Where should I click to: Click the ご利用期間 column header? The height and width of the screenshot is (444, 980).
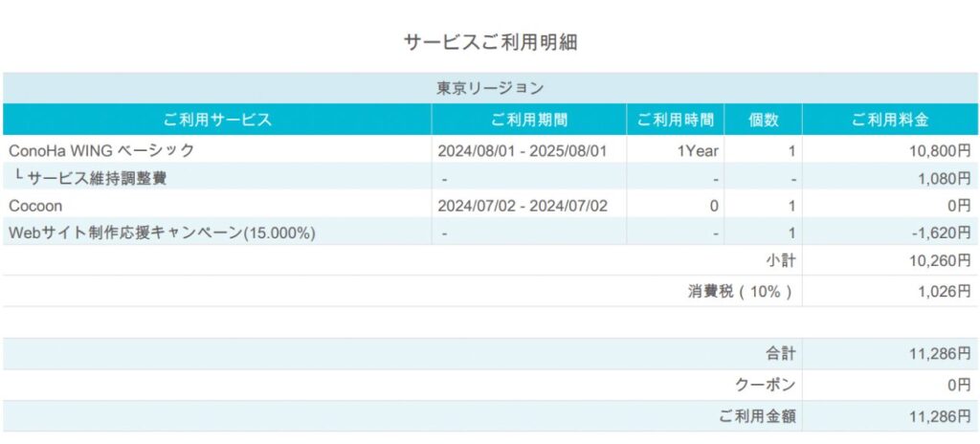click(x=528, y=120)
